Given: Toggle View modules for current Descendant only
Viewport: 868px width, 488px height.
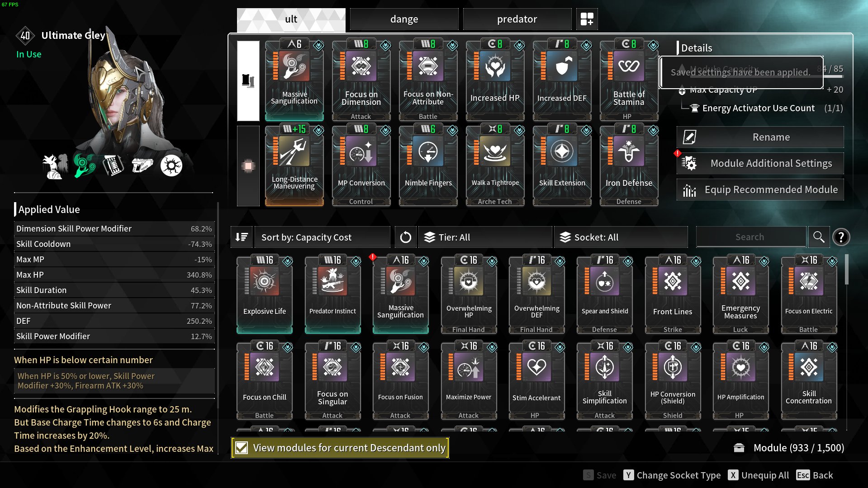Looking at the screenshot, I should coord(340,448).
